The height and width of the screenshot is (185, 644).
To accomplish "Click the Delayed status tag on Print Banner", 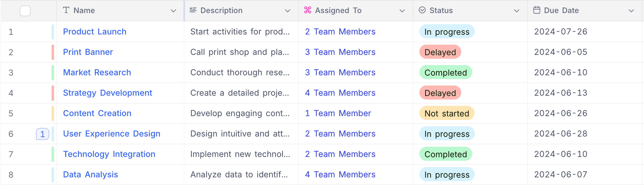I will click(x=440, y=52).
